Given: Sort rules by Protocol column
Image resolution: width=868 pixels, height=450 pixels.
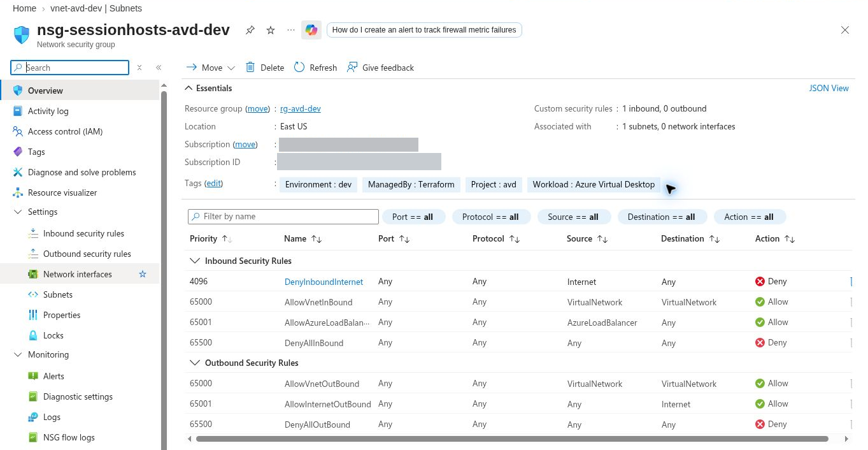Looking at the screenshot, I should 496,238.
